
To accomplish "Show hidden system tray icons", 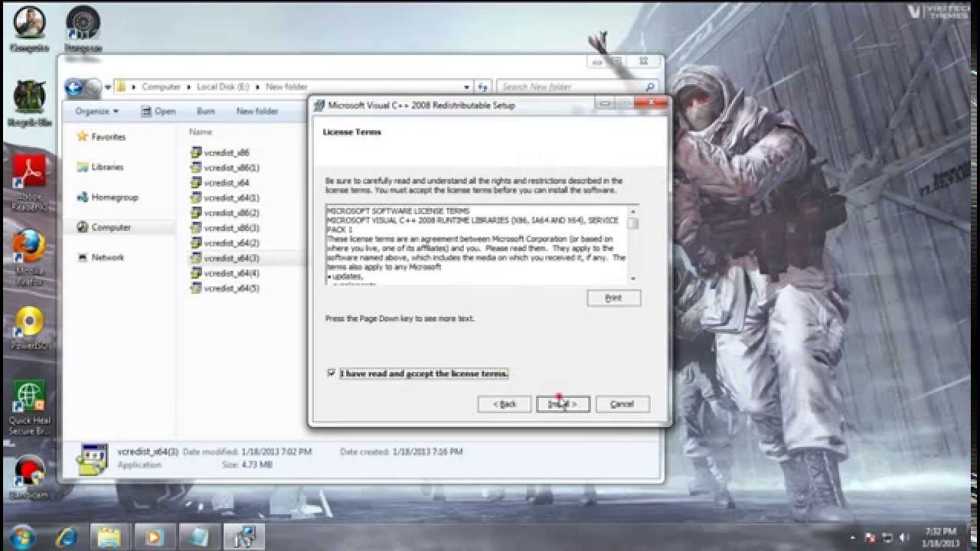I will tap(853, 537).
